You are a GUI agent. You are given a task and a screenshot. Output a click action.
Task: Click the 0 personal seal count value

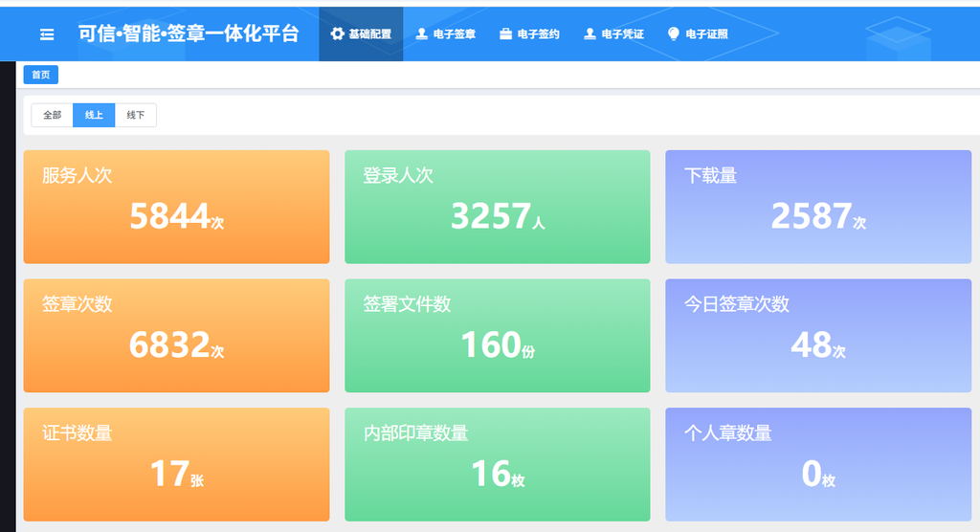[812, 474]
